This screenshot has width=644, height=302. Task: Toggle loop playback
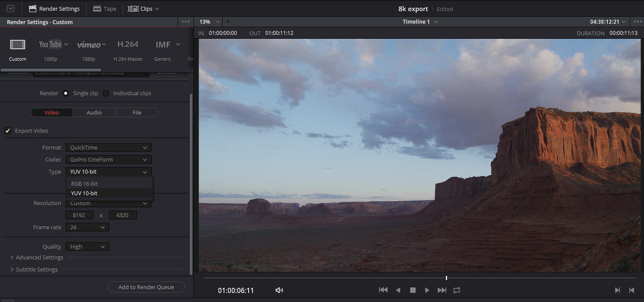(456, 290)
